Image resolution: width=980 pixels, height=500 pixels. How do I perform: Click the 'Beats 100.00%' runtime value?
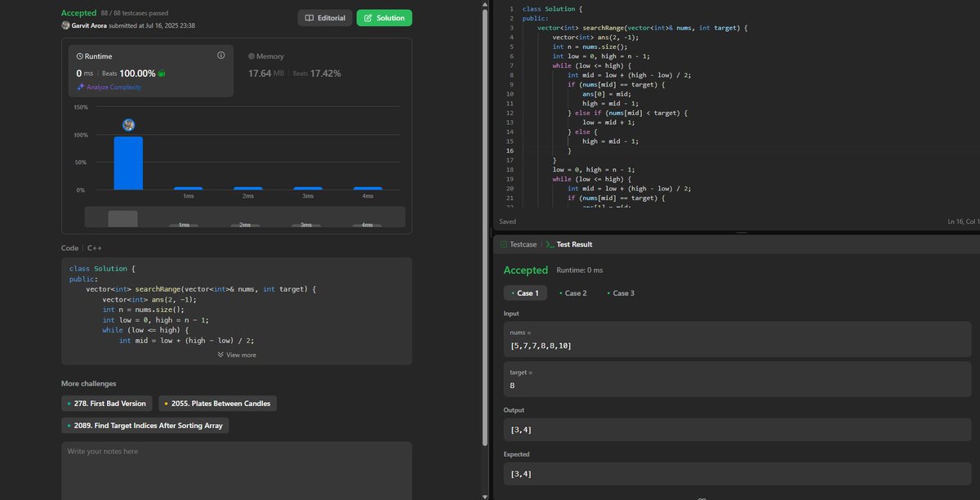point(129,74)
